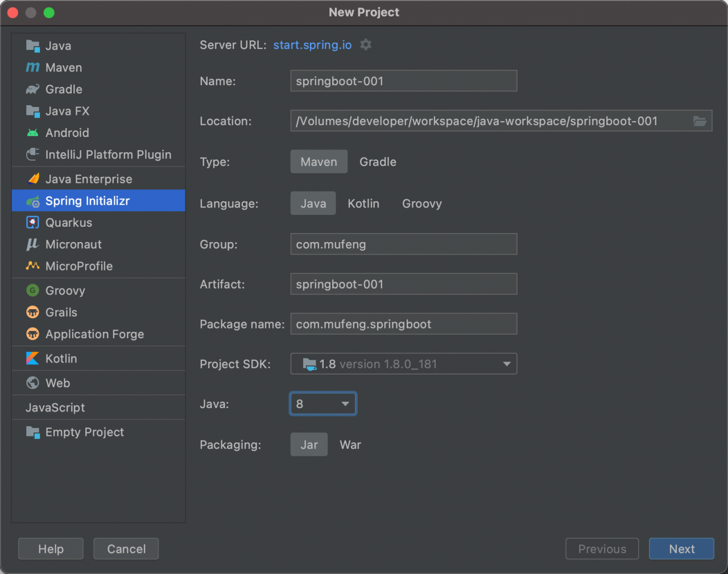Image resolution: width=728 pixels, height=574 pixels.
Task: Open start.spring.io server link
Action: click(x=312, y=45)
